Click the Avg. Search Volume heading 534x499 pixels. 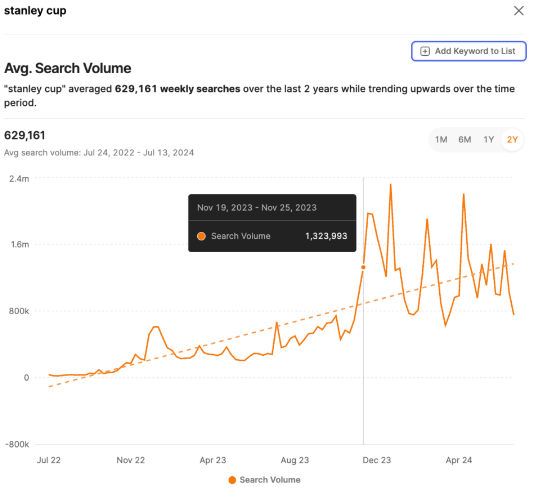click(x=67, y=68)
